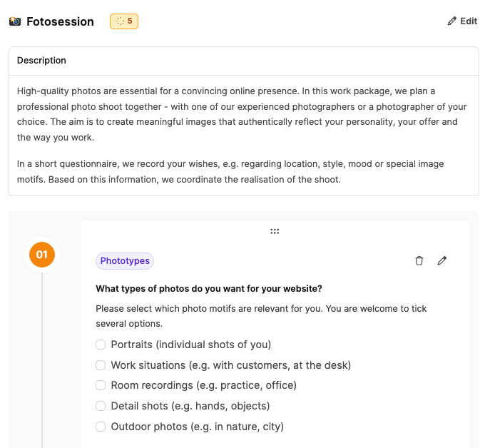
Task: Click the first description paragraph
Action: point(242,114)
